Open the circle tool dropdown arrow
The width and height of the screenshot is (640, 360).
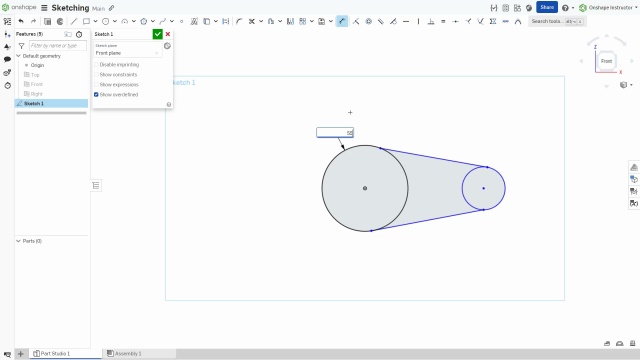[x=115, y=21]
